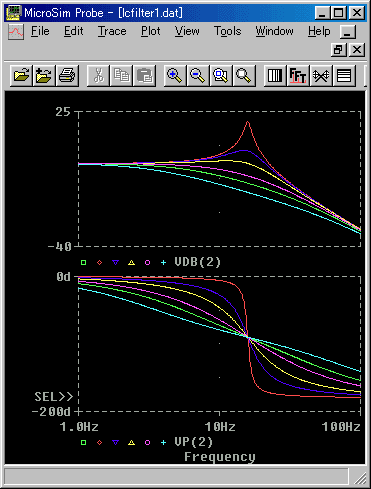Open the document system menu icon

16,32
